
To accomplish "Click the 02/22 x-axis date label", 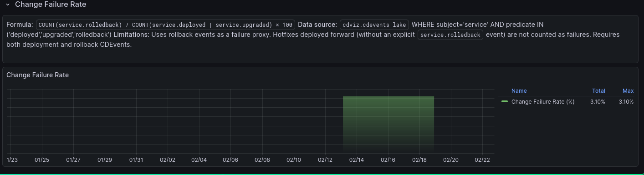I will 482,160.
